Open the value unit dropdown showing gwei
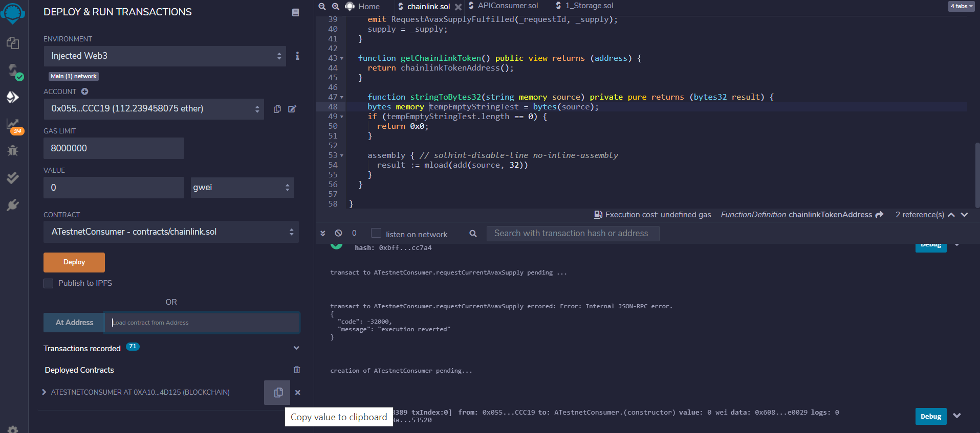980x433 pixels. click(x=243, y=187)
